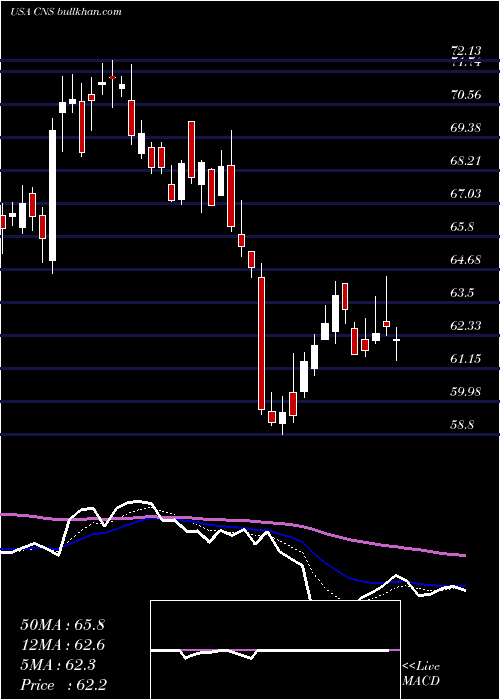Click the 72.13 price axis label
The height and width of the screenshot is (700, 500).
tap(466, 51)
